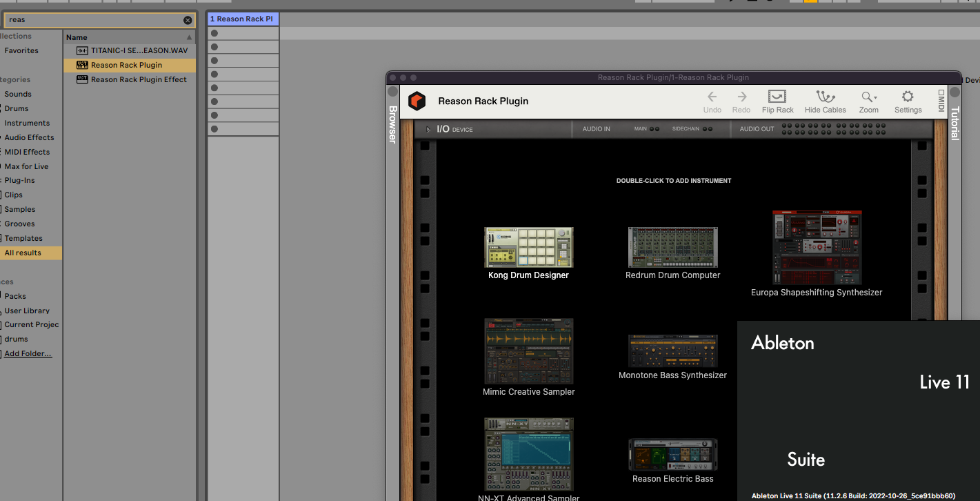Add the NN-XT Advanced Sampler instrument
This screenshot has height=501, width=980.
[529, 454]
